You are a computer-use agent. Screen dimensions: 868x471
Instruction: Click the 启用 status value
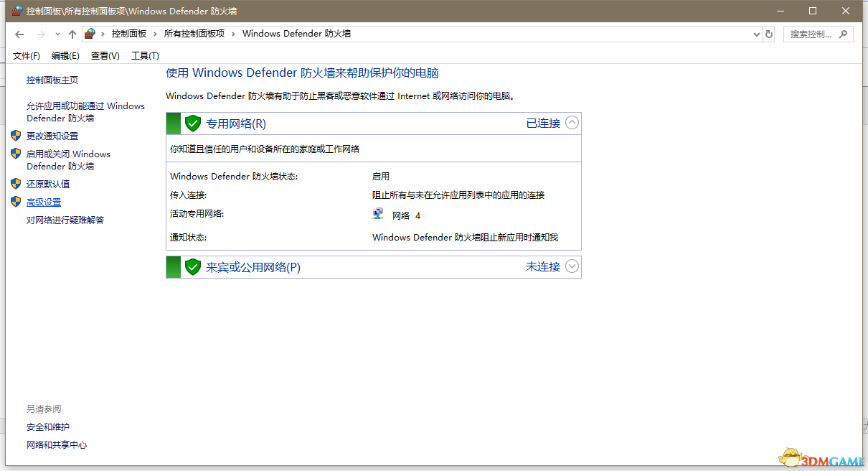tap(381, 177)
